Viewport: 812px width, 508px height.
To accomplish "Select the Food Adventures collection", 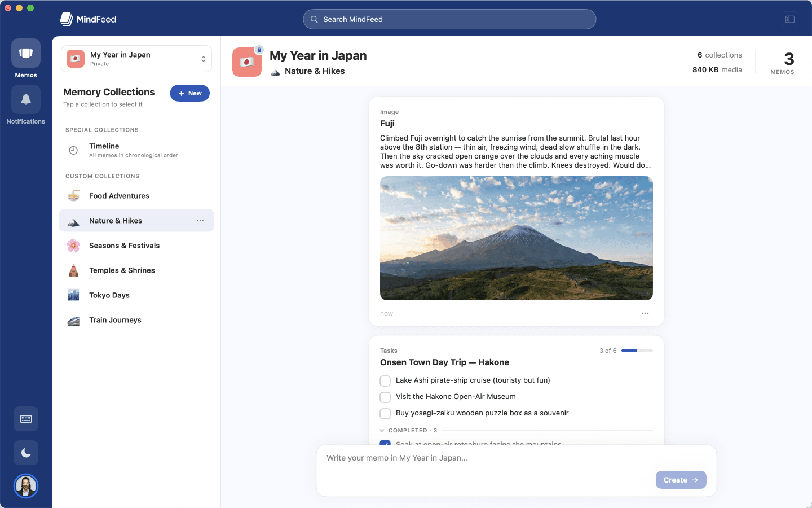I will (136, 196).
